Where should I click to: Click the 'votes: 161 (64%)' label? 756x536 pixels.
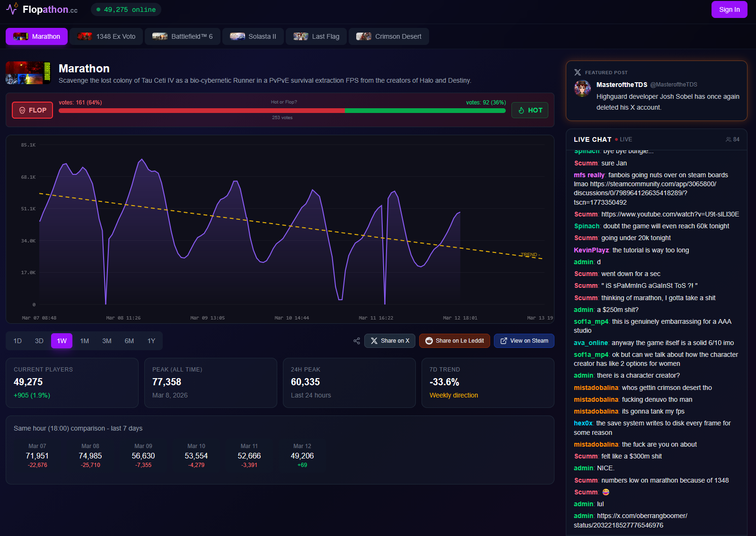click(x=80, y=103)
